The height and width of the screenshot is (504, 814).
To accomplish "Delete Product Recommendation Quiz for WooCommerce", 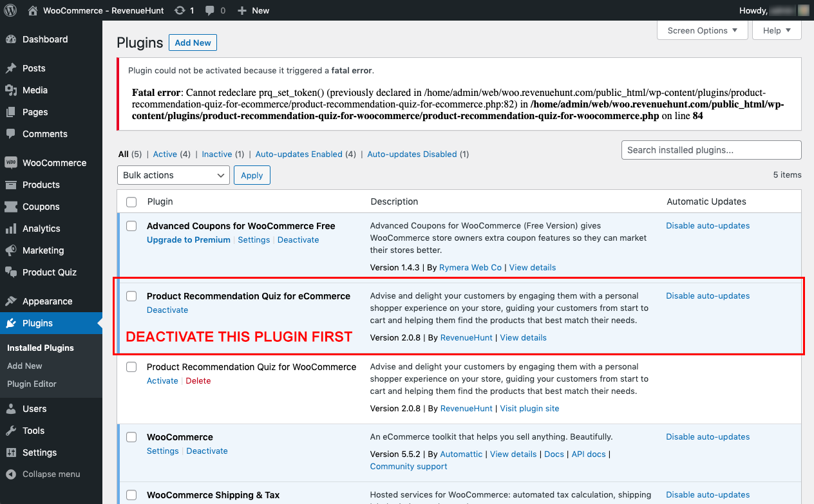I will (198, 381).
